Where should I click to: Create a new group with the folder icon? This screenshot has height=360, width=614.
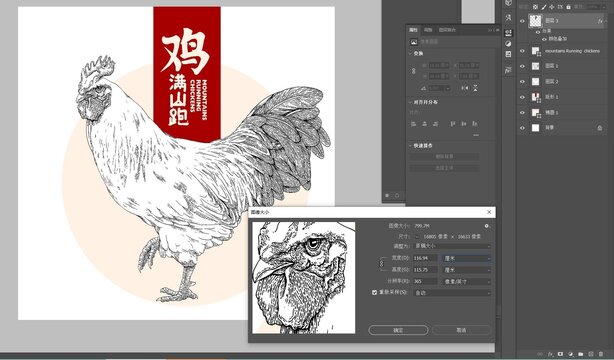(x=581, y=355)
